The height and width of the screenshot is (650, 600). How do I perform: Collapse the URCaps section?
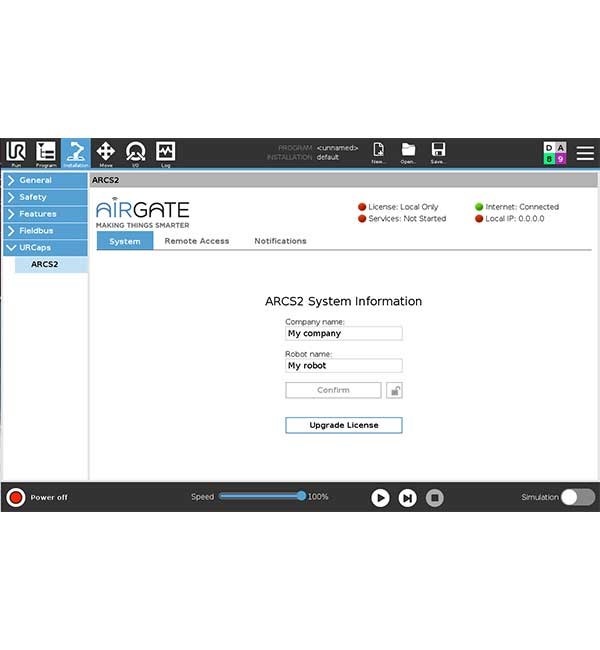(46, 247)
